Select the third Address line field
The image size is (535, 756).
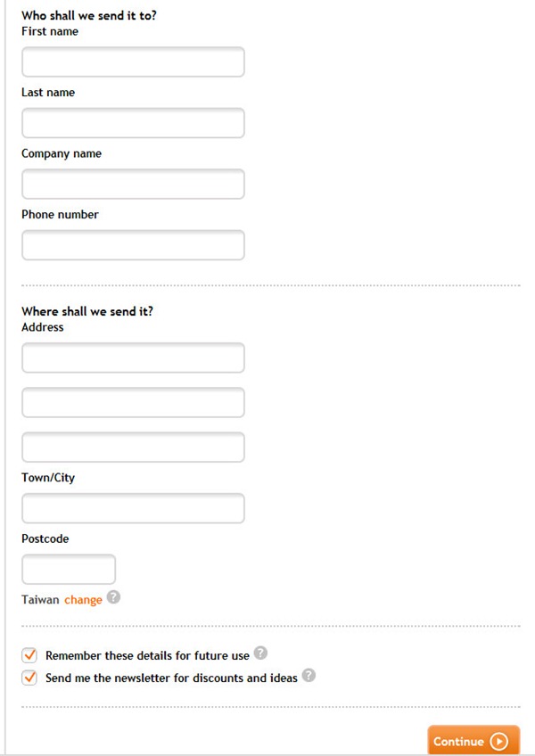(x=133, y=448)
